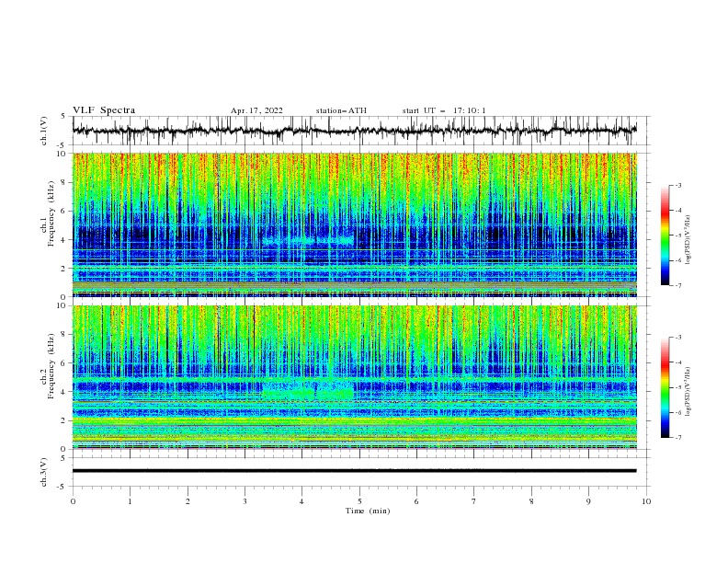Click the ch.2 frequency axis "4" tick label
Image resolution: width=728 pixels, height=563 pixels.
coord(64,392)
